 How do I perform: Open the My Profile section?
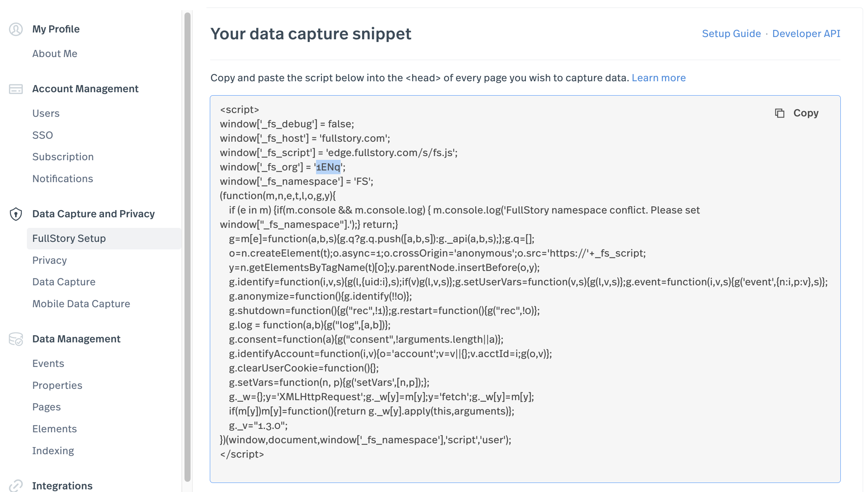click(x=56, y=29)
